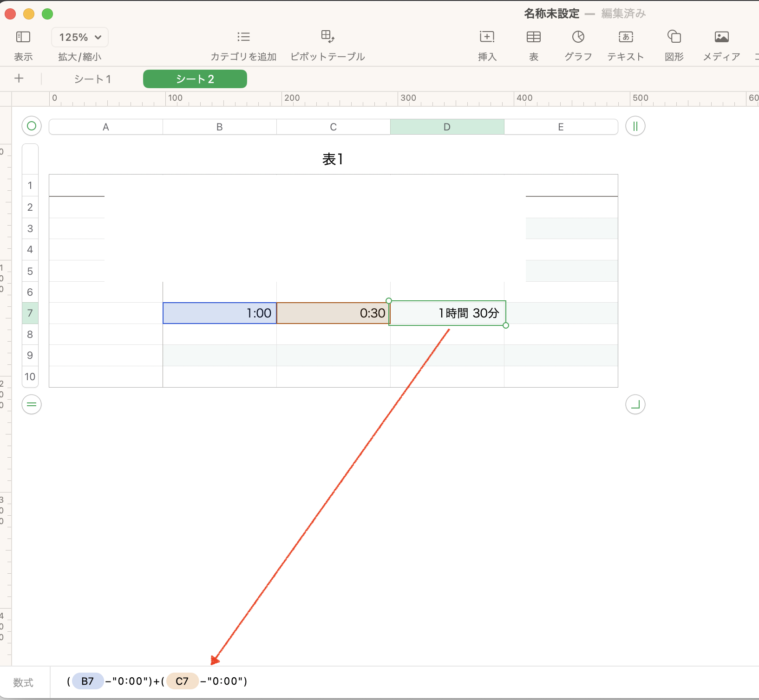This screenshot has height=700, width=759.
Task: Select highlighted column D header
Action: pos(447,127)
